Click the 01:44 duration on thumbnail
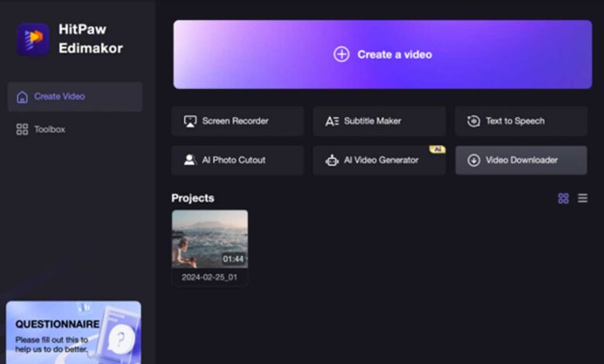 [x=233, y=259]
